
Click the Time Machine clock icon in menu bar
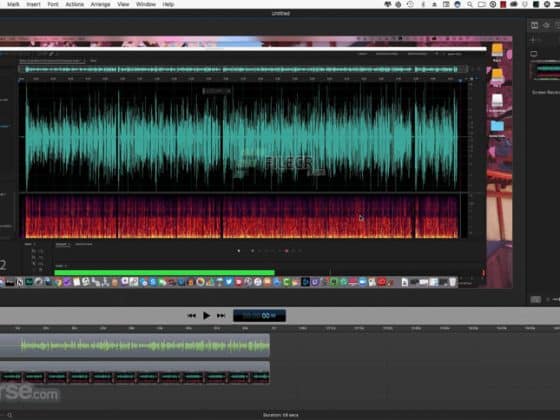point(410,4)
